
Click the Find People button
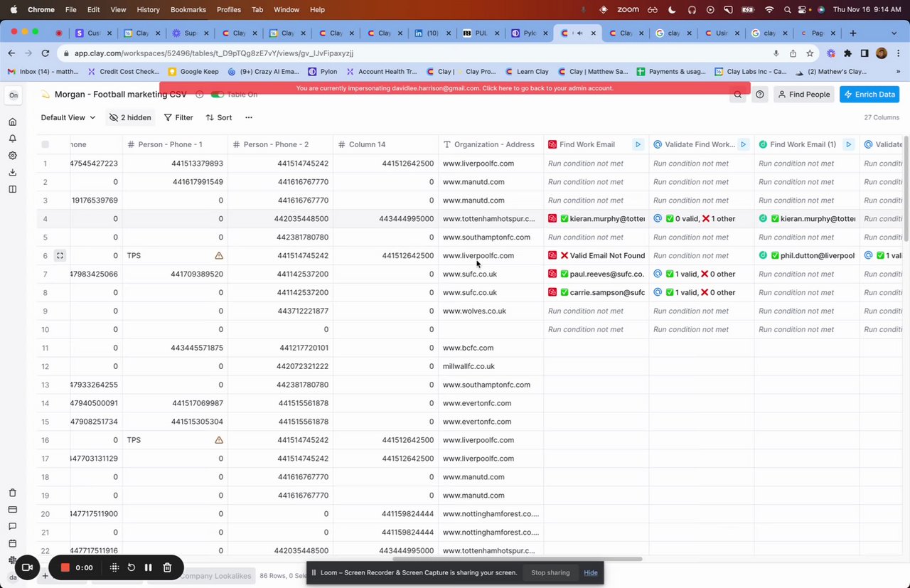[803, 95]
